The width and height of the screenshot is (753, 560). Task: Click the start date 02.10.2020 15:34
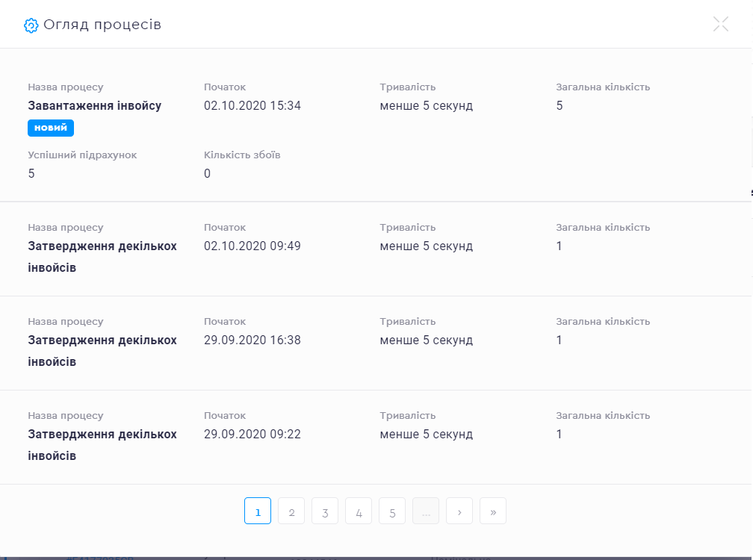252,106
